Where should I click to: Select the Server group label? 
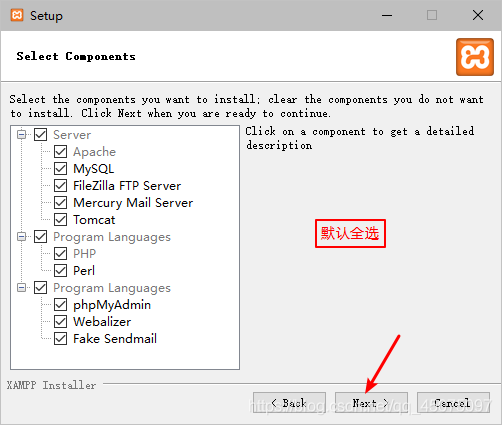[72, 135]
